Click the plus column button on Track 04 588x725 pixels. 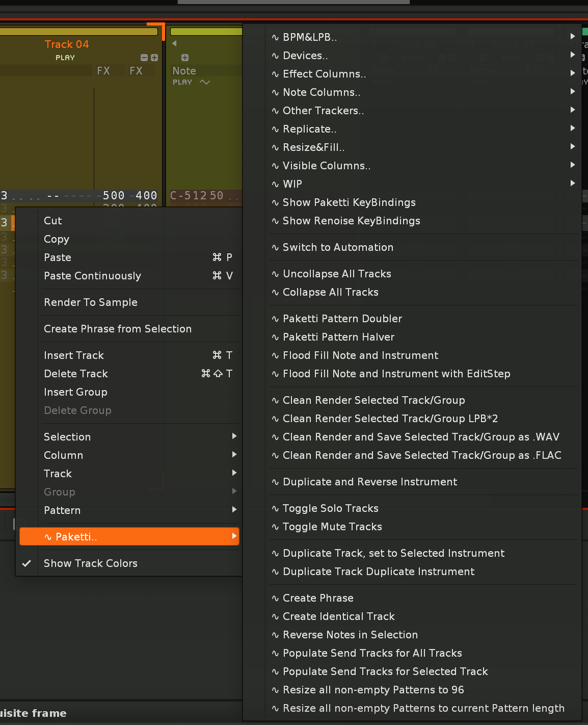coord(154,58)
